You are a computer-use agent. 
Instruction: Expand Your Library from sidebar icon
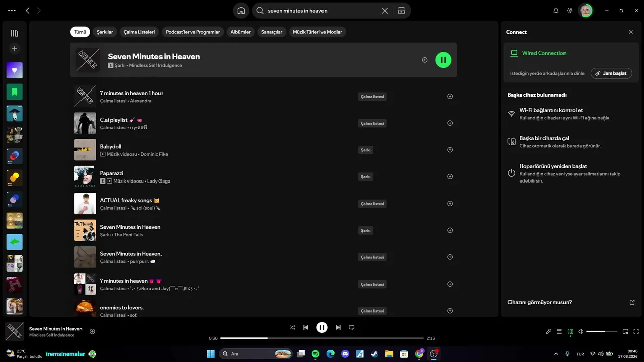[15, 33]
